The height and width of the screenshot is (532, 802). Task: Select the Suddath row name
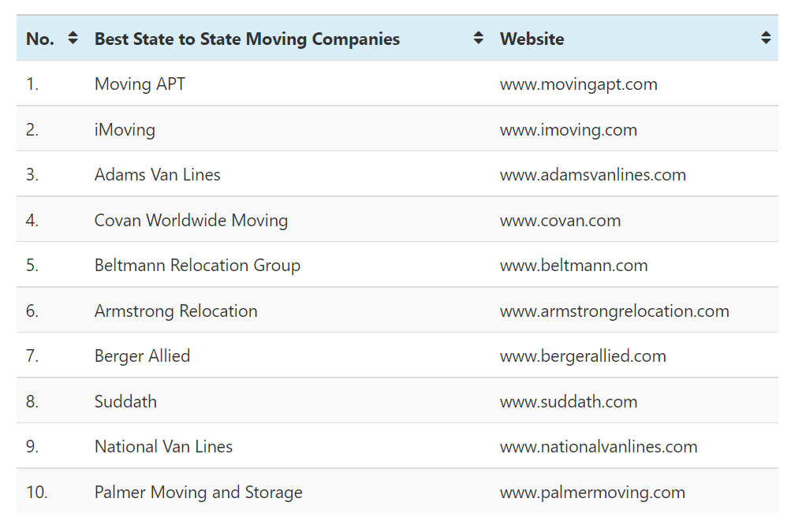pyautogui.click(x=125, y=402)
